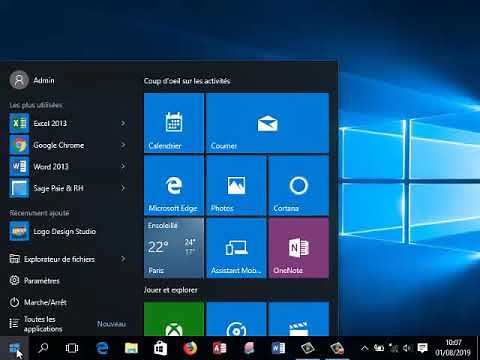Open the notification center icon

[422, 348]
